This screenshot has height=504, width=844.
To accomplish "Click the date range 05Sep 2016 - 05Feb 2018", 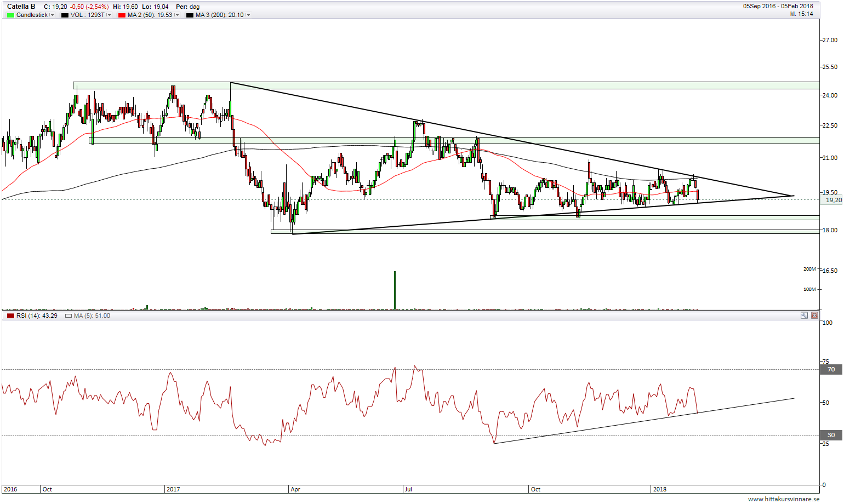I will click(778, 6).
